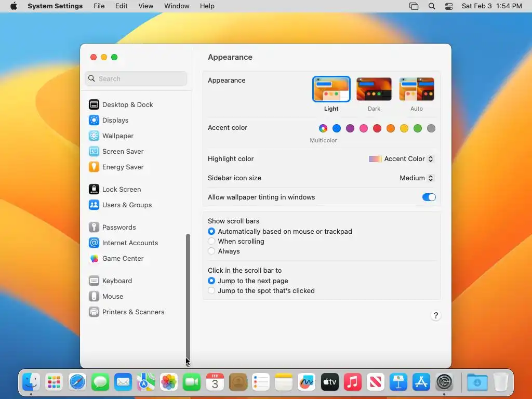
Task: Choose Always for showing scroll bars
Action: click(x=211, y=251)
